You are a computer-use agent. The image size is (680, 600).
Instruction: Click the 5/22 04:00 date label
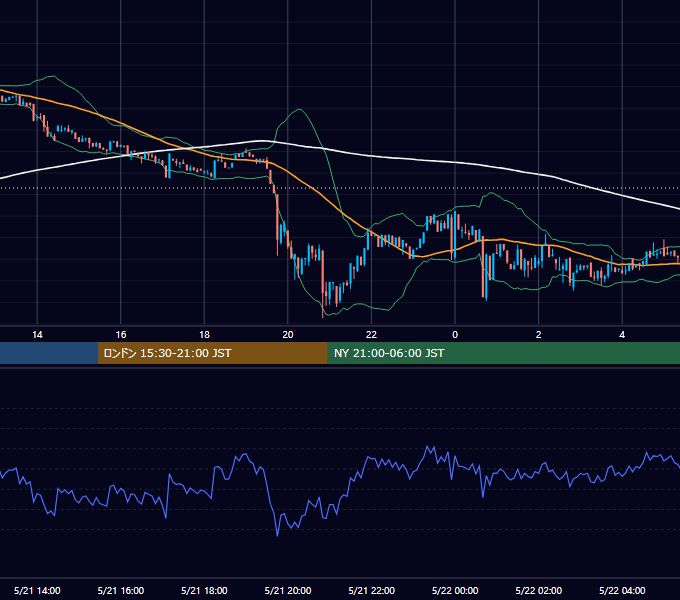point(622,590)
